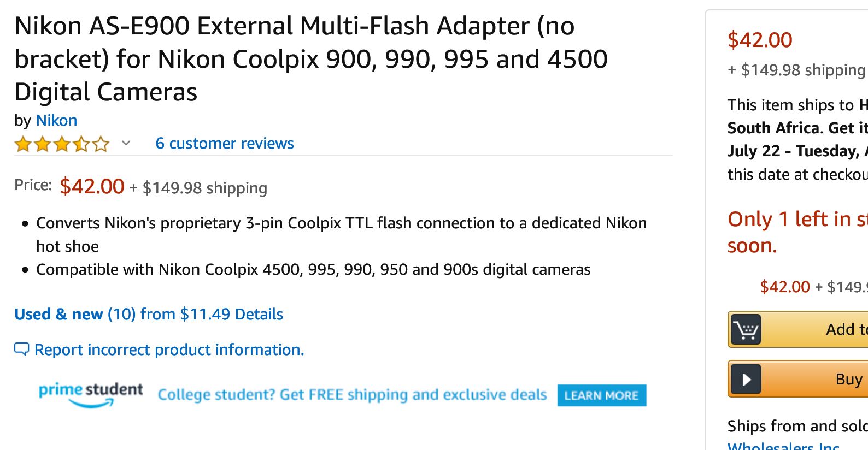Image resolution: width=868 pixels, height=450 pixels.
Task: Click the prime student logo
Action: click(x=91, y=394)
